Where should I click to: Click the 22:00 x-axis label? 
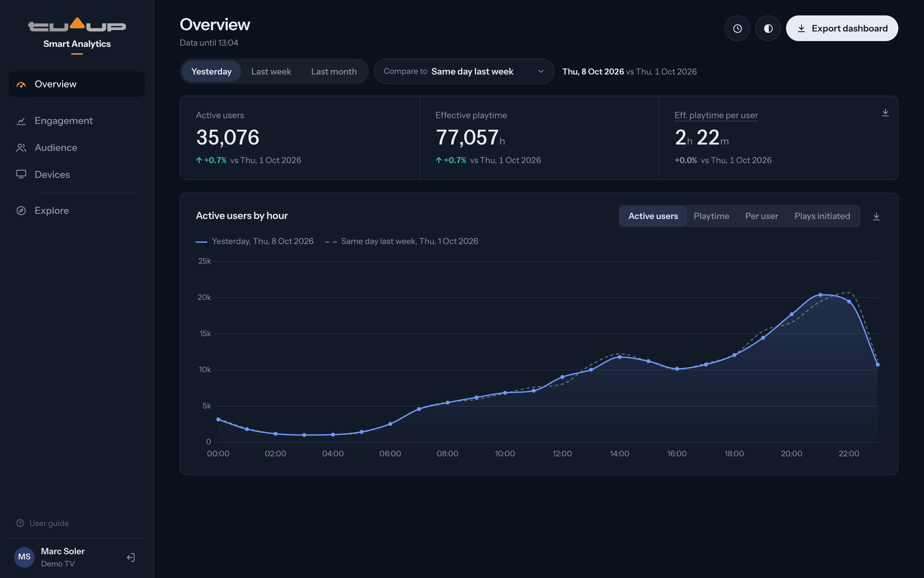tap(848, 454)
